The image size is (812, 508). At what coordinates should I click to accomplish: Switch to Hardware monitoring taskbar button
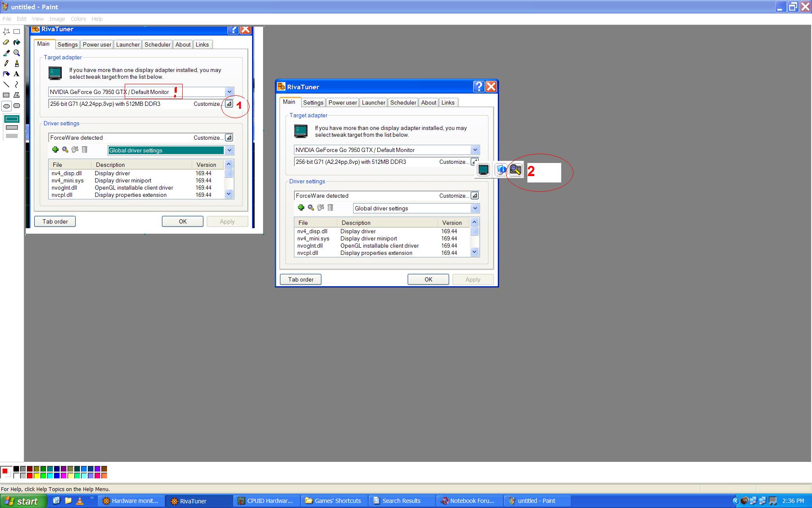pos(131,501)
